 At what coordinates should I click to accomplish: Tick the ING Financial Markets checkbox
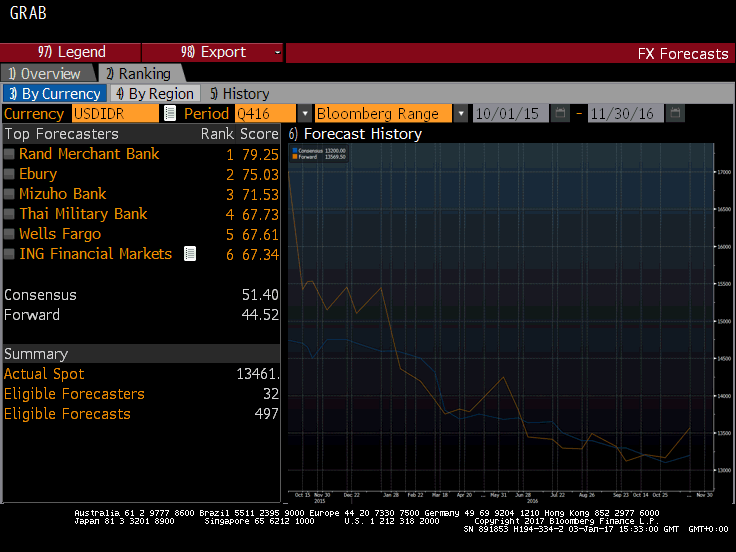[9, 254]
